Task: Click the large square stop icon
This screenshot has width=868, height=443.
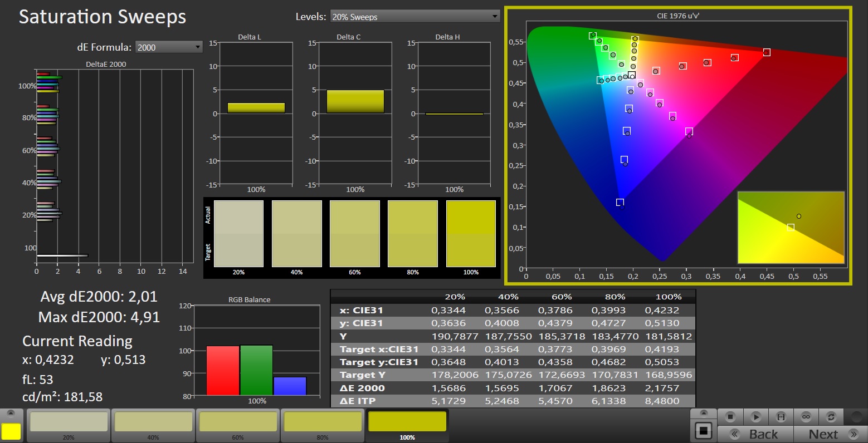Action: coord(704,431)
